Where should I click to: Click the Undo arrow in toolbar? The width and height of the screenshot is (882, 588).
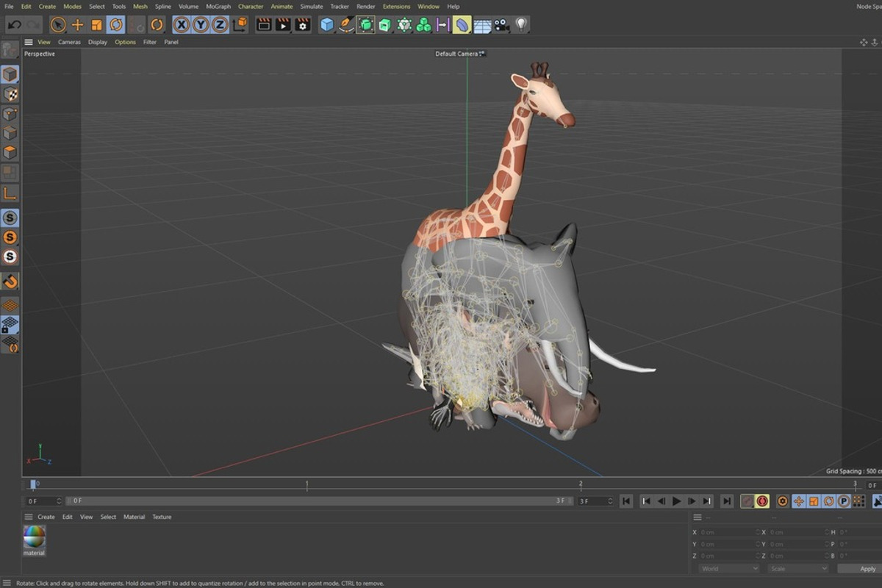14,24
